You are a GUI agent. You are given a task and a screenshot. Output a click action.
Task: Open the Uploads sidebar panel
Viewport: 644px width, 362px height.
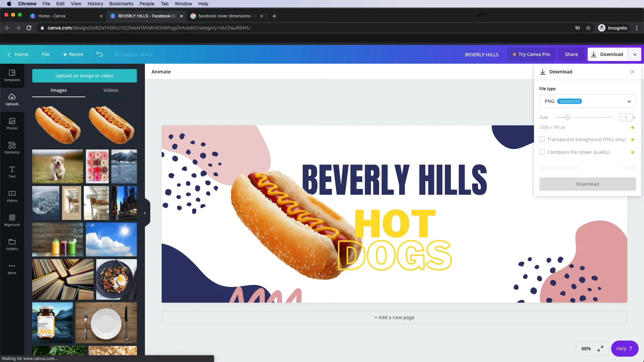tap(12, 100)
